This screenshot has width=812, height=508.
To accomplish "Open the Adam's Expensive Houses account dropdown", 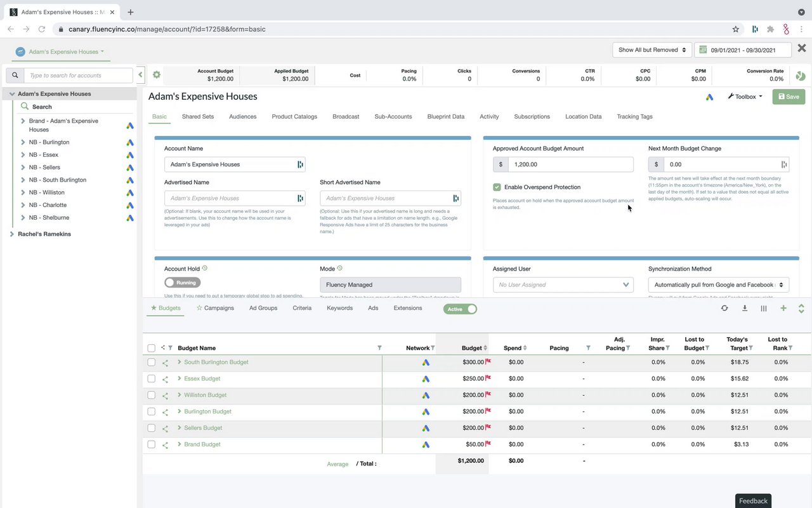I will [x=60, y=51].
